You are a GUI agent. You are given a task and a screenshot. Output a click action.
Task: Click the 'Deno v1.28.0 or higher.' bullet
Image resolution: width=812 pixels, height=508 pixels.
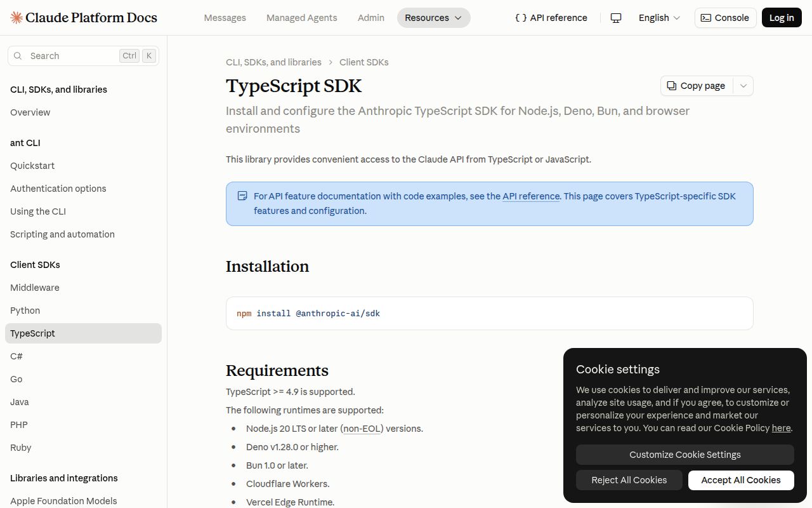point(292,447)
